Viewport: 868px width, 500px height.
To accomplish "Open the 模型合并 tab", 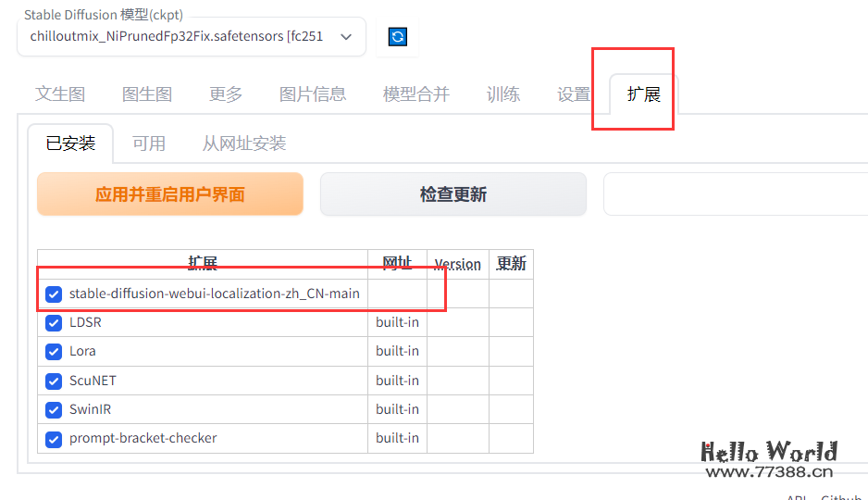I will 415,94.
